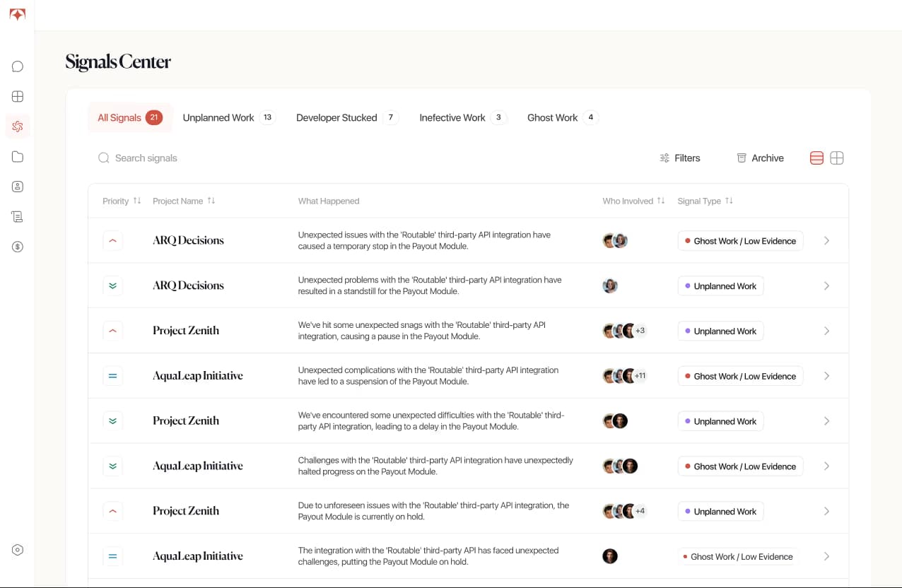The image size is (902, 588).
Task: Expand the Project Zenith +4 row chevron
Action: coord(826,511)
